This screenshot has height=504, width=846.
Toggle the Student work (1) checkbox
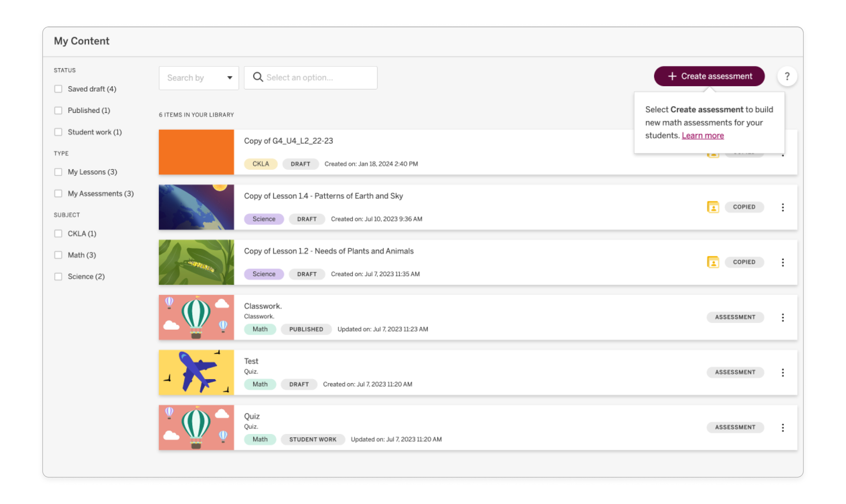tap(58, 132)
